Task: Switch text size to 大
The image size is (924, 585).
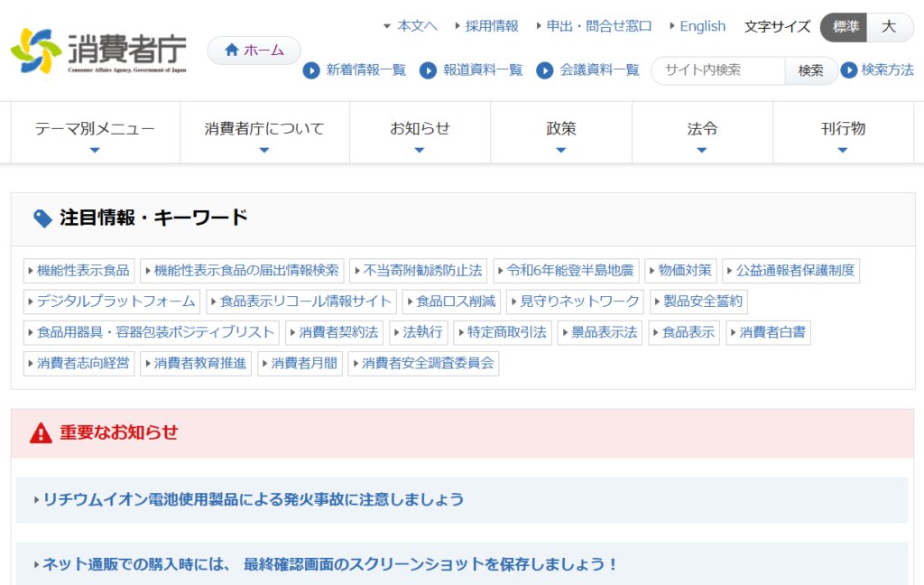Action: pos(889,27)
